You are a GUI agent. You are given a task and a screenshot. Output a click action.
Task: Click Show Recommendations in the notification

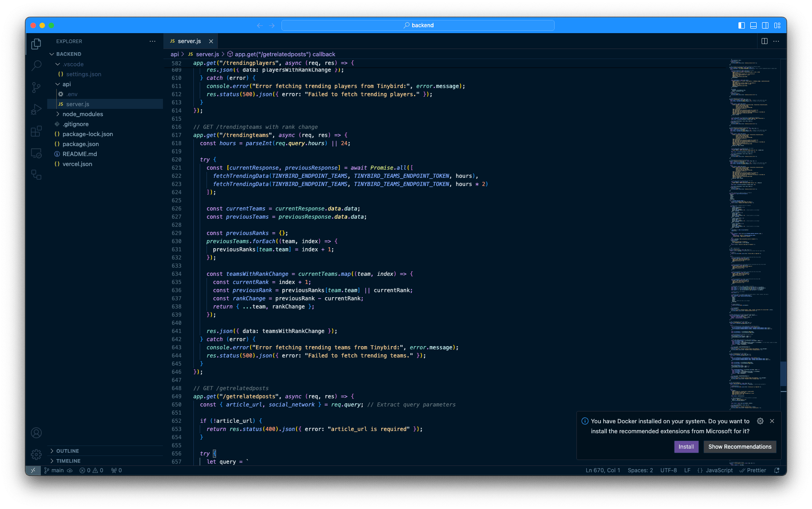coord(740,446)
